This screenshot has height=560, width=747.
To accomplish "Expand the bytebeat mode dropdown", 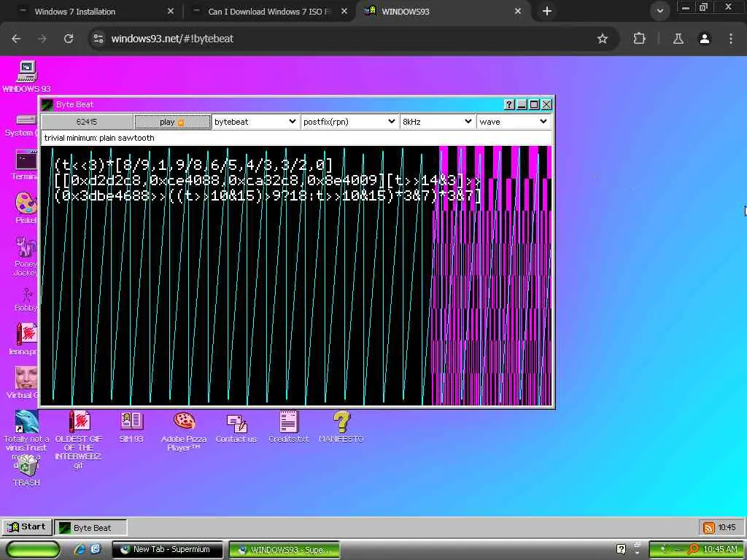I will click(255, 122).
